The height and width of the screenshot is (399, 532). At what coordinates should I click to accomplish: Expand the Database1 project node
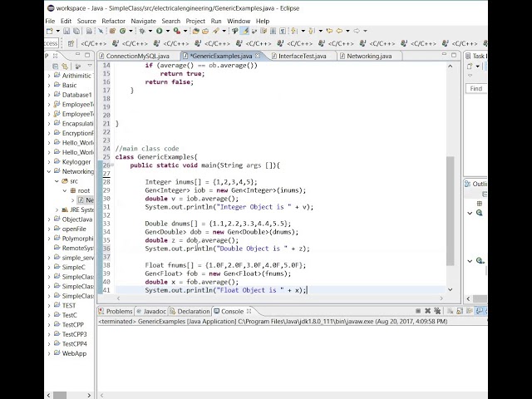coord(49,95)
